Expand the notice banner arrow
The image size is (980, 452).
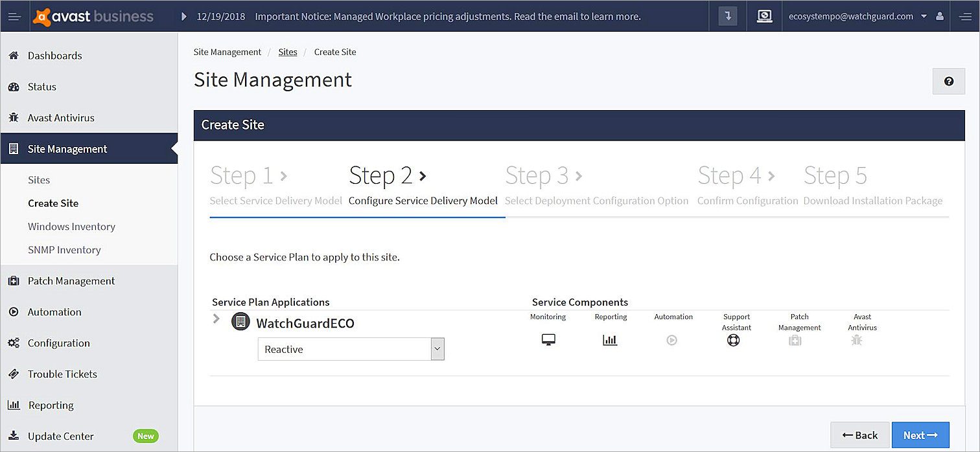click(184, 16)
